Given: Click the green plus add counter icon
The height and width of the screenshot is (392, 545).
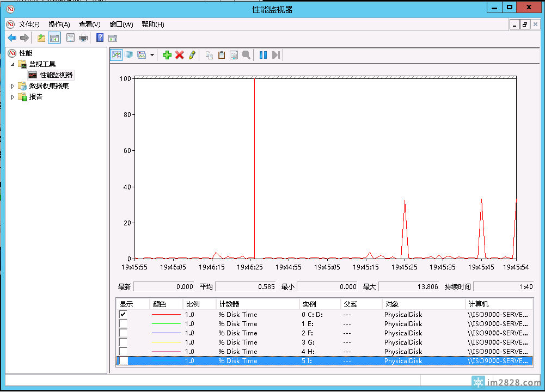Looking at the screenshot, I should coord(167,55).
